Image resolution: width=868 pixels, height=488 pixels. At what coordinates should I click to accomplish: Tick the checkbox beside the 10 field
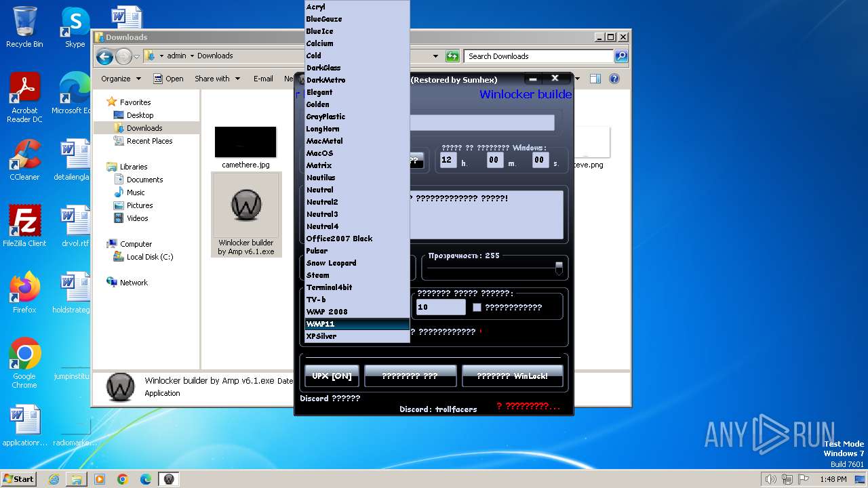(477, 307)
